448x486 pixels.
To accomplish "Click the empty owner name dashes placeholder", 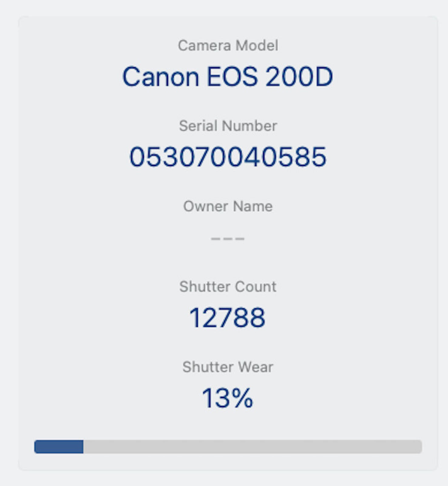I will pos(228,239).
